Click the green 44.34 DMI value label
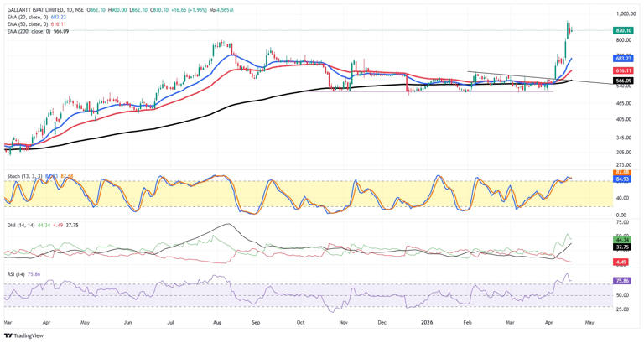 622,240
